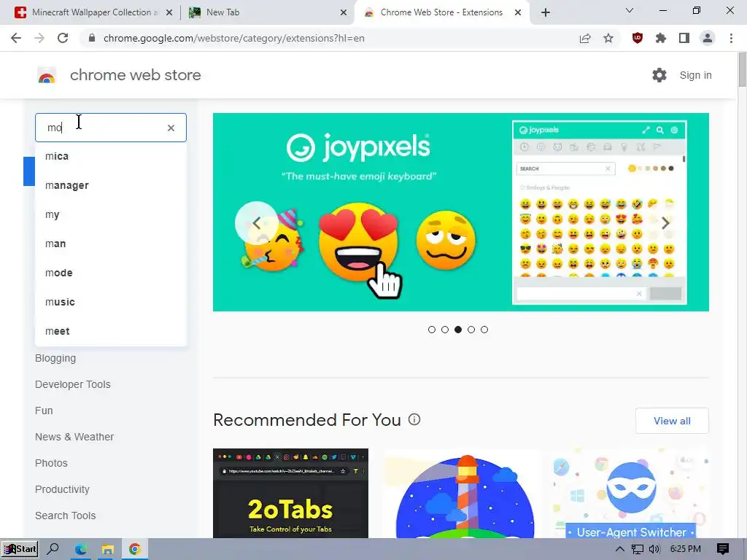The height and width of the screenshot is (560, 747).
Task: Open volume control tray icon
Action: [x=654, y=549]
